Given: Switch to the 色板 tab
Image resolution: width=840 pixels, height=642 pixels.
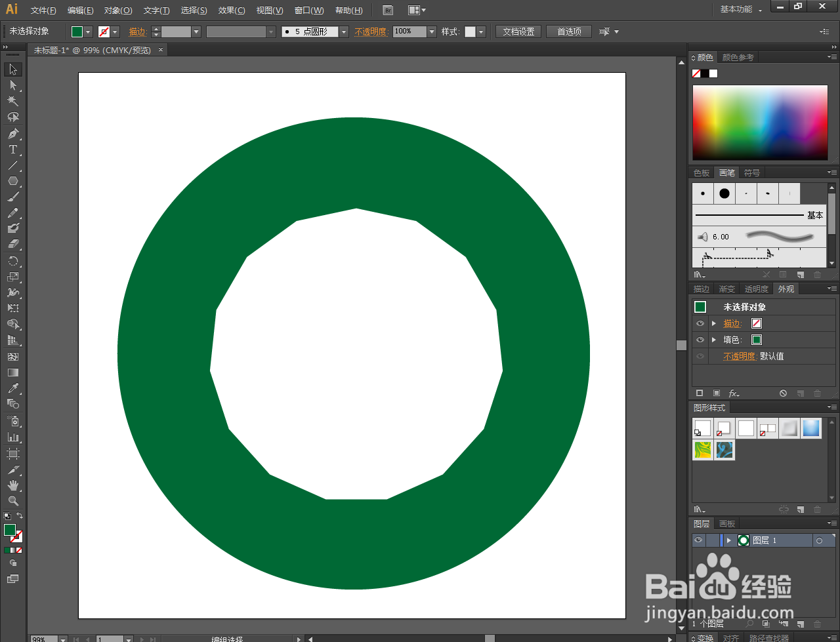Looking at the screenshot, I should click(702, 173).
